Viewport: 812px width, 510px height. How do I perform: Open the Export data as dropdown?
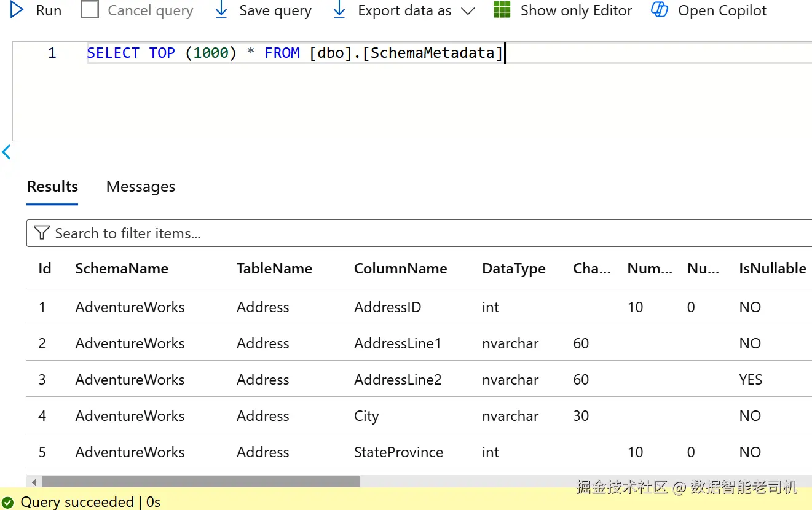pyautogui.click(x=403, y=10)
